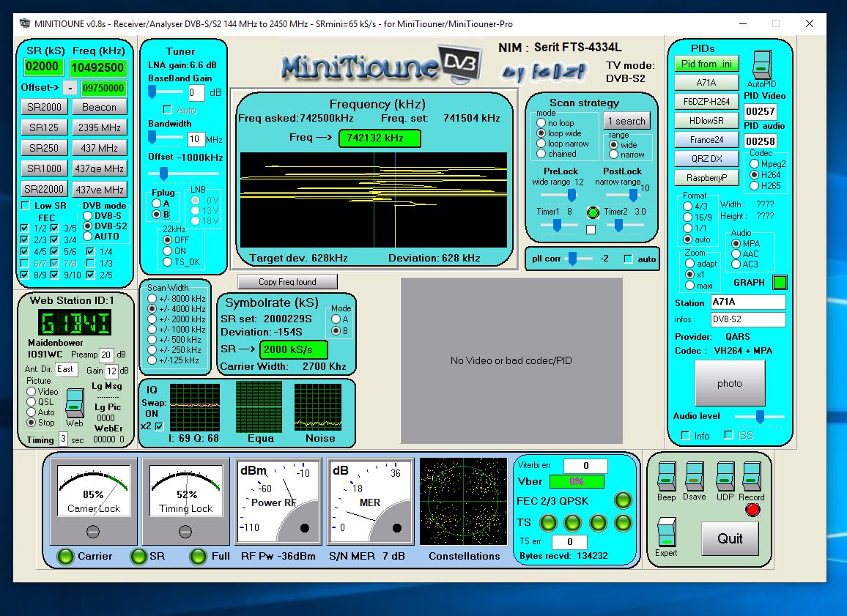Click the SR2000 preset button
847x616 pixels.
(44, 107)
